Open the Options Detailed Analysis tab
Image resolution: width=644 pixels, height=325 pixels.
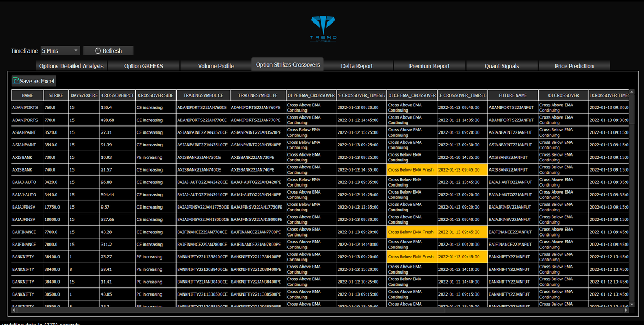coord(71,66)
